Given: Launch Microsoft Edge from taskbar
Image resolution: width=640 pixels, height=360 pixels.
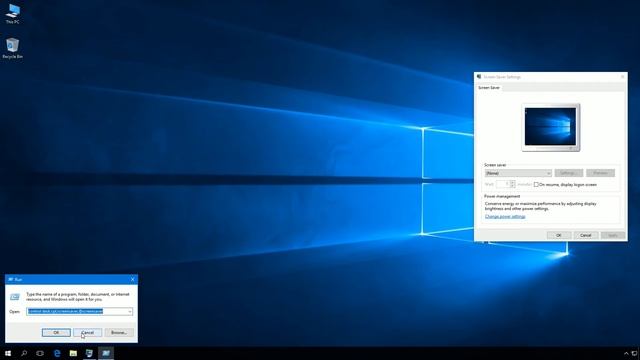Looking at the screenshot, I should 57,353.
